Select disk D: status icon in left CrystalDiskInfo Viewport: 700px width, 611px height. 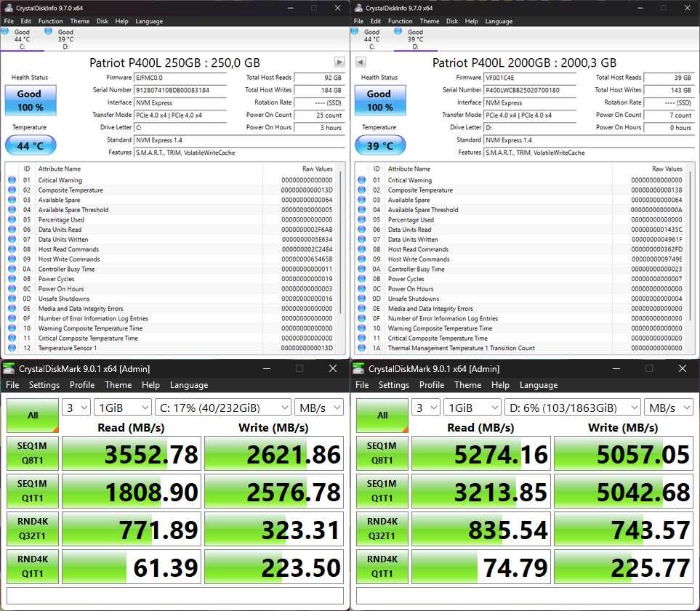(x=48, y=31)
